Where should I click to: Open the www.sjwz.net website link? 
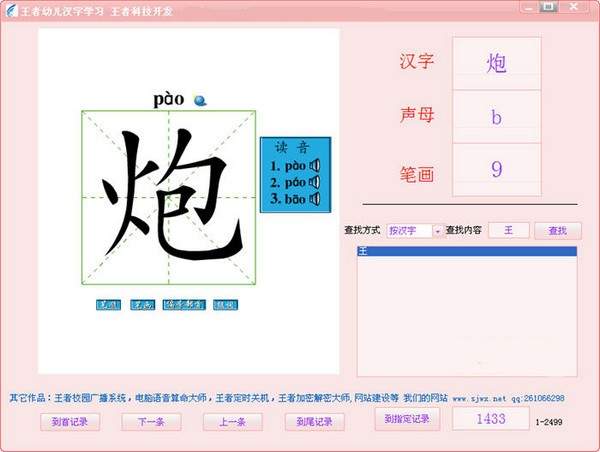[x=479, y=398]
